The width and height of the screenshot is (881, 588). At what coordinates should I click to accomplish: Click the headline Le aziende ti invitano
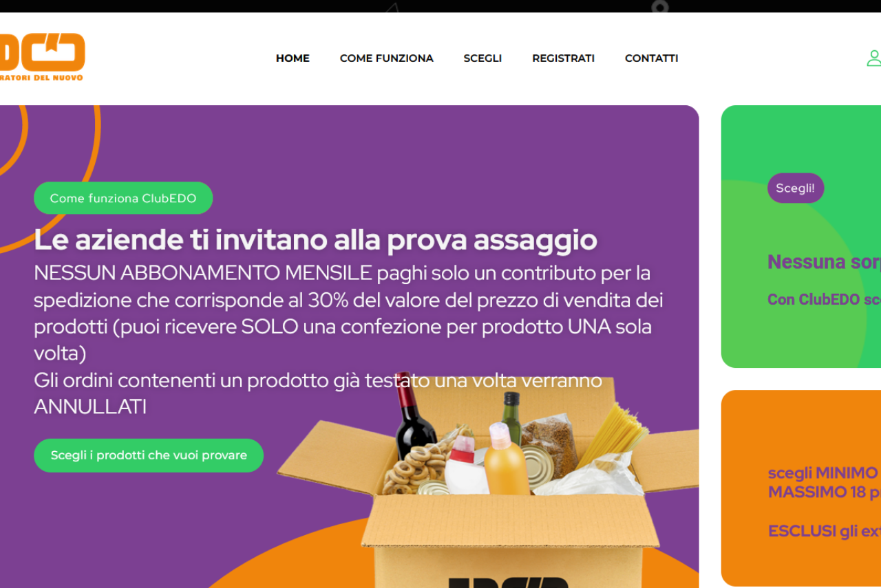(x=315, y=239)
